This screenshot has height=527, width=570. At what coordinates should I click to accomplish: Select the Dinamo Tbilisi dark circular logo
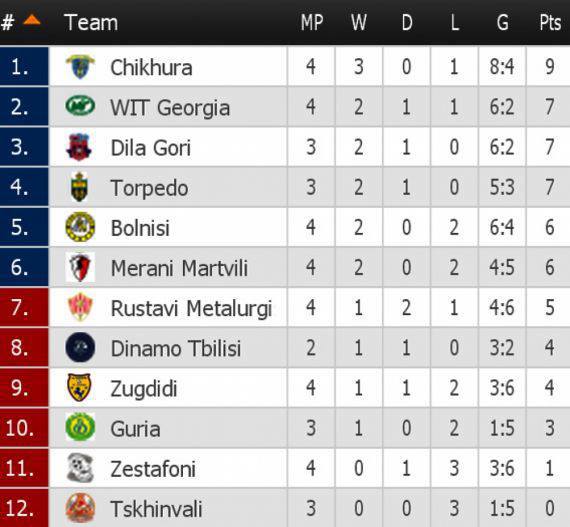pyautogui.click(x=80, y=347)
